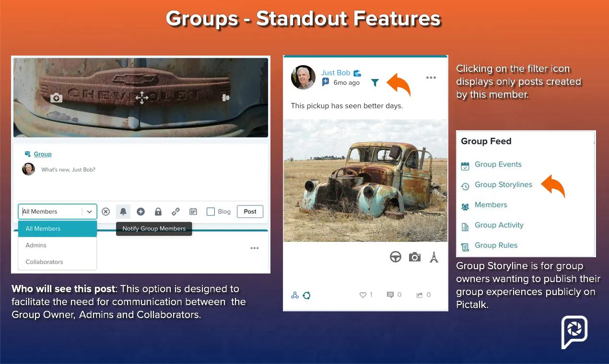The width and height of the screenshot is (609, 364).
Task: Click the calendar icon beside Group Events
Action: (x=465, y=166)
